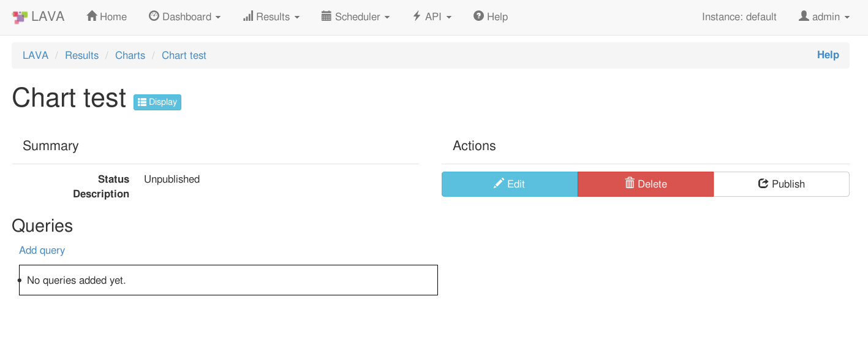Image resolution: width=868 pixels, height=353 pixels.
Task: Click the Results bar chart icon
Action: click(248, 16)
